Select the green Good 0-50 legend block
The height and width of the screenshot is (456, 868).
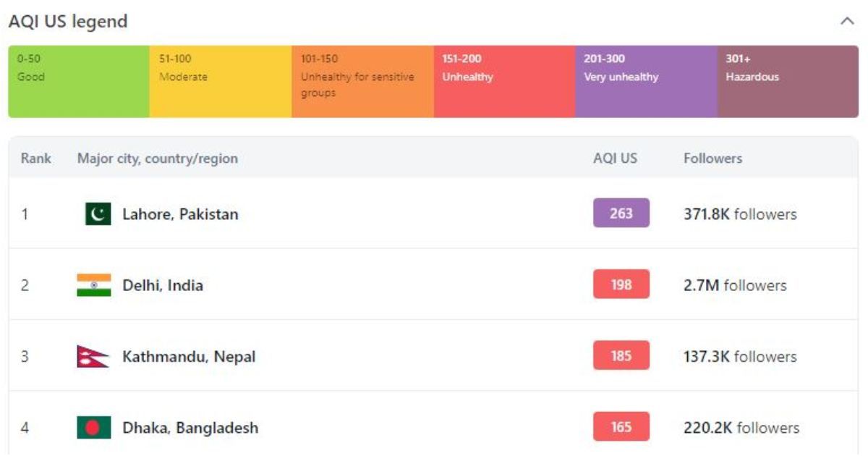tap(79, 82)
